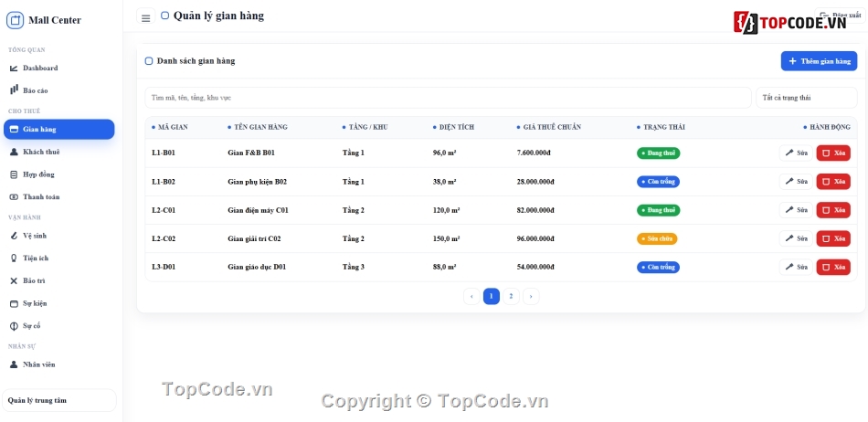
Task: Click Xóa for row L3-D01
Action: tap(833, 267)
